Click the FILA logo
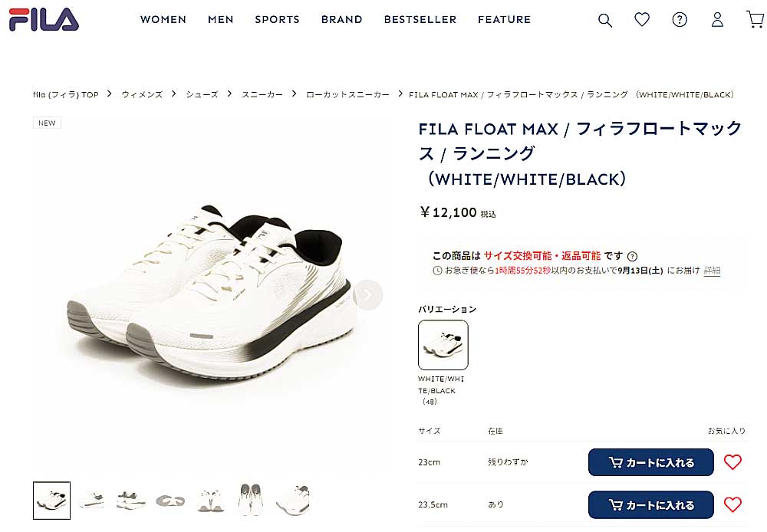This screenshot has height=532, width=767. pos(44,20)
